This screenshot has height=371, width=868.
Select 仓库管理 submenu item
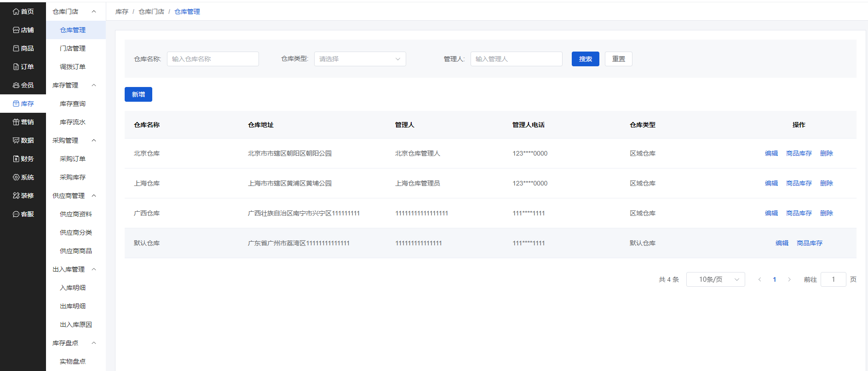click(x=76, y=30)
